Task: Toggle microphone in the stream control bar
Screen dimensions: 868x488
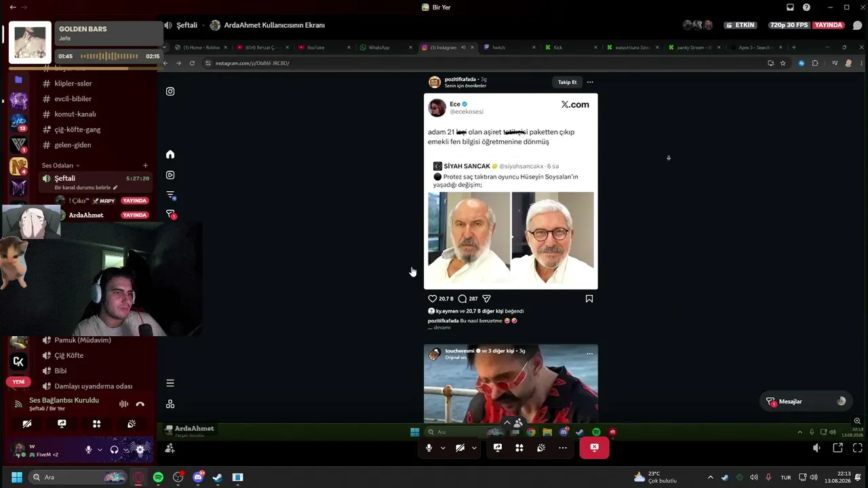Action: pos(429,447)
